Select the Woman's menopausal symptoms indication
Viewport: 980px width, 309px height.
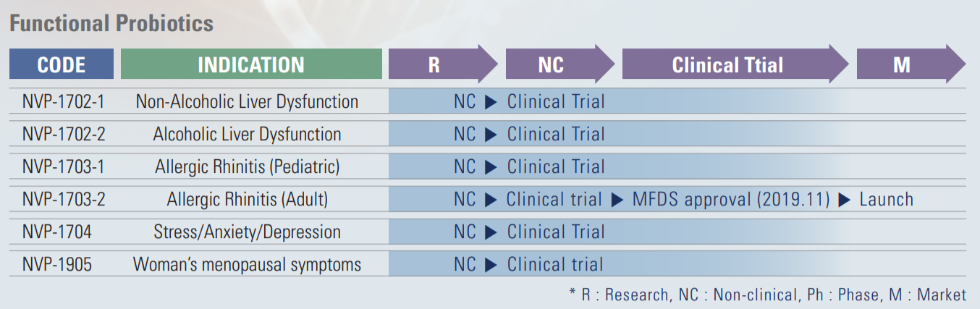247,264
